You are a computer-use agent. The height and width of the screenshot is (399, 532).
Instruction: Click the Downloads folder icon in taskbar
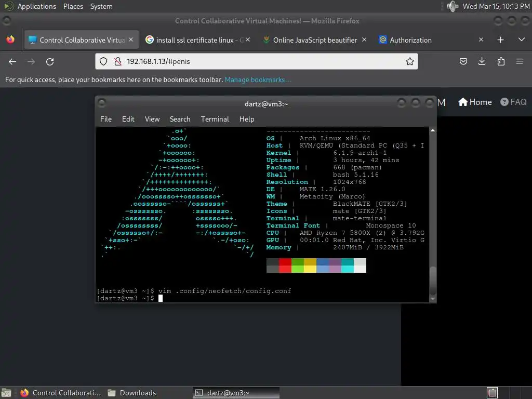[x=112, y=393]
